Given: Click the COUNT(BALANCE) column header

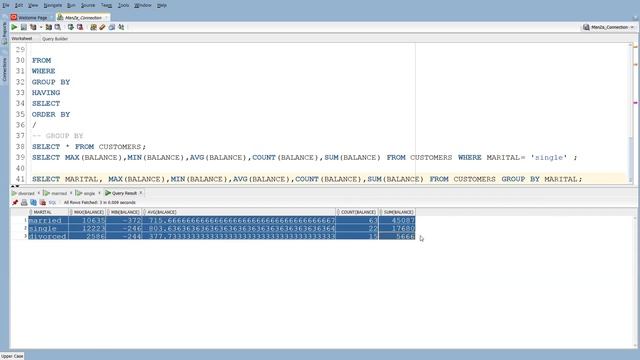Looking at the screenshot, I should [x=358, y=212].
